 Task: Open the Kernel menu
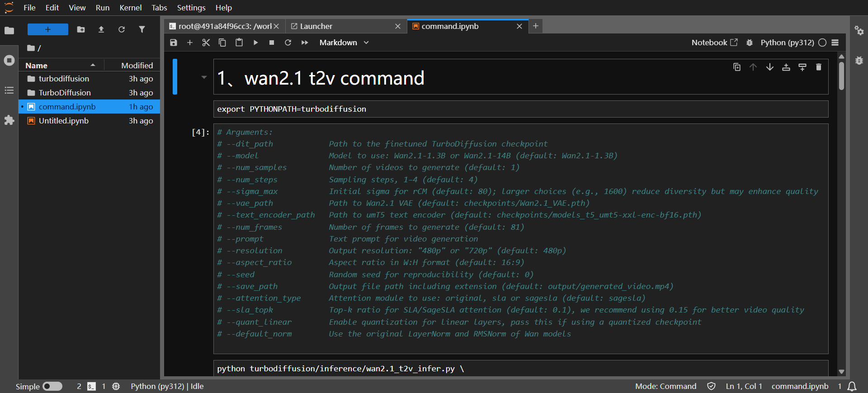coord(130,8)
